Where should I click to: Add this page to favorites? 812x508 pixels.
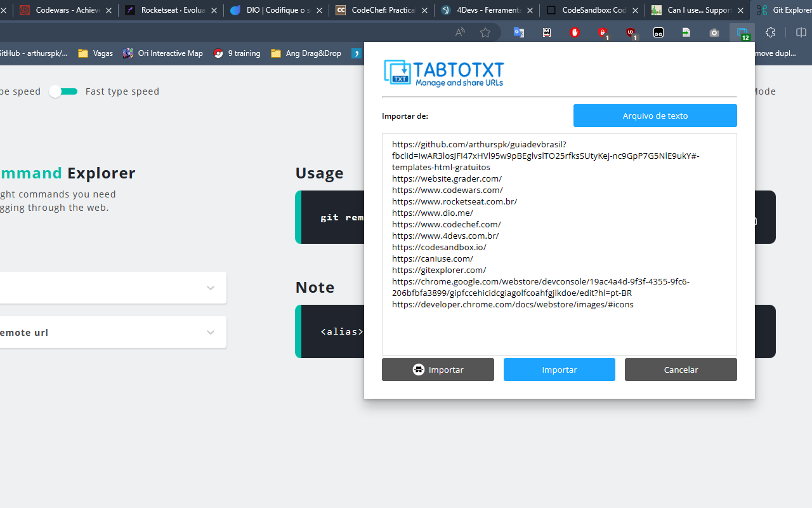(485, 32)
